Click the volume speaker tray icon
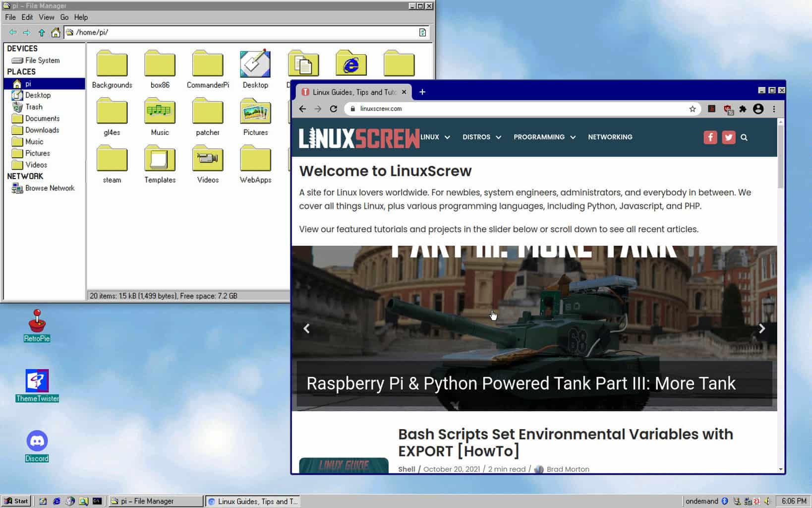 (767, 501)
